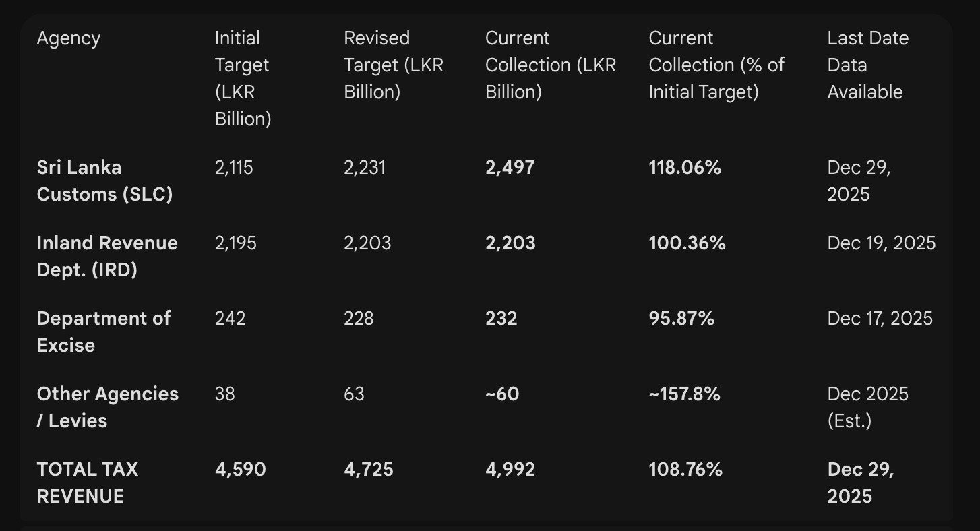Screen dimensions: 980x531
Task: Click the Sri Lanka Customs (SLC) row label
Action: click(x=104, y=181)
